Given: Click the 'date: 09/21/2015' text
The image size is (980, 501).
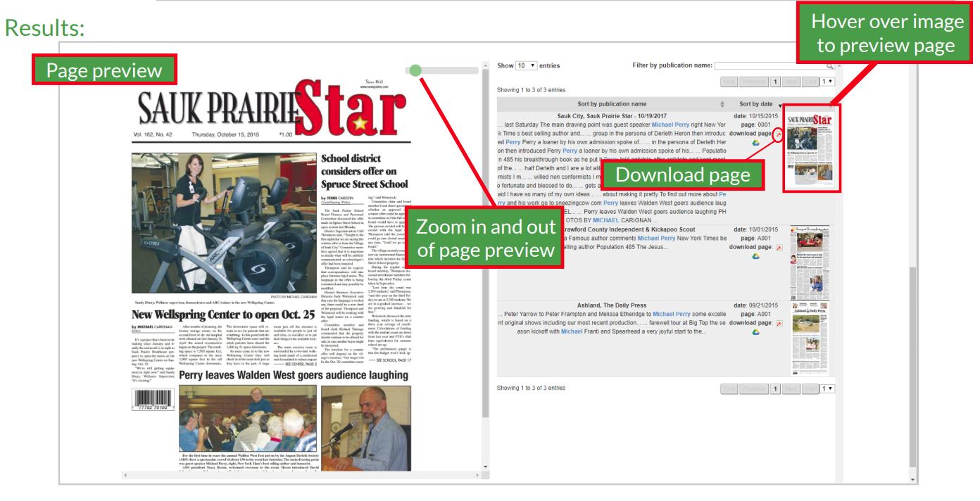Looking at the screenshot, I should (757, 305).
